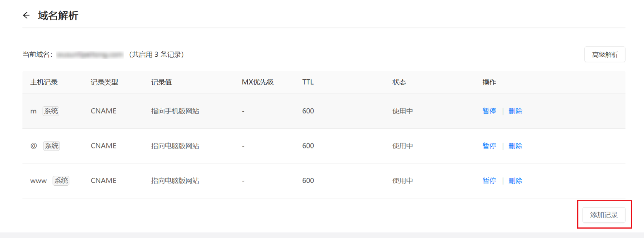Screen dimensions: 644x238
Task: Click the 状态 column header
Action: [399, 82]
